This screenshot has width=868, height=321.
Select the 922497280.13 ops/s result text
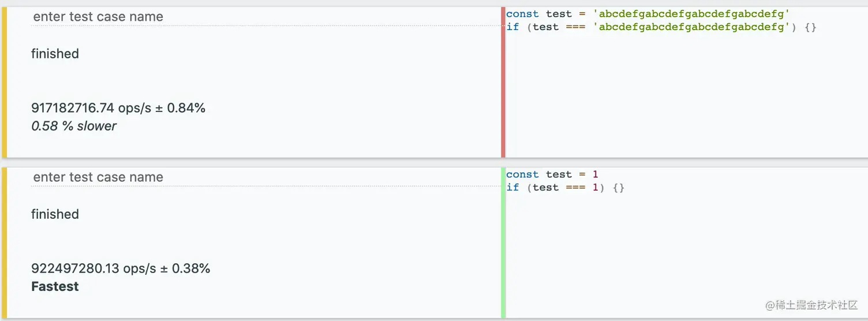[x=121, y=268]
